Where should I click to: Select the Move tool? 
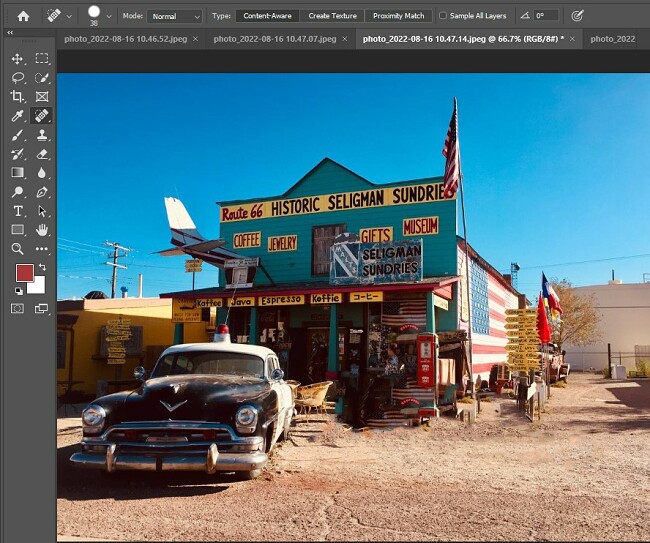point(17,58)
